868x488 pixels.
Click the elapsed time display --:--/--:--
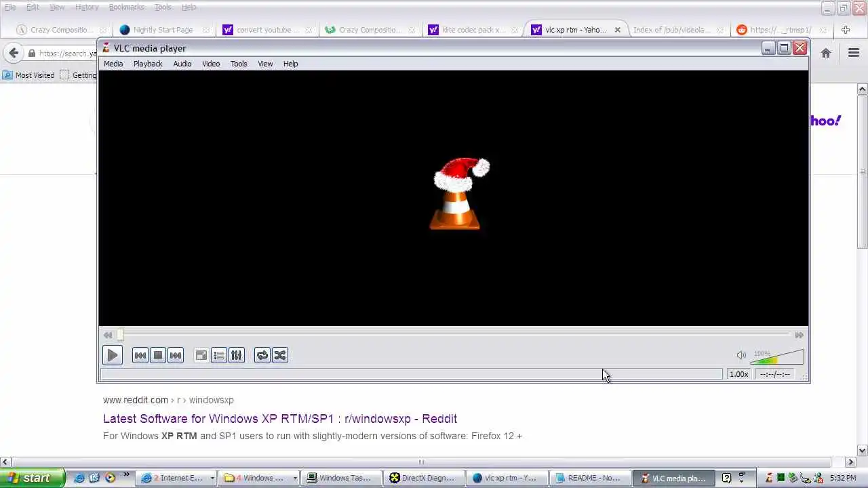pyautogui.click(x=774, y=374)
